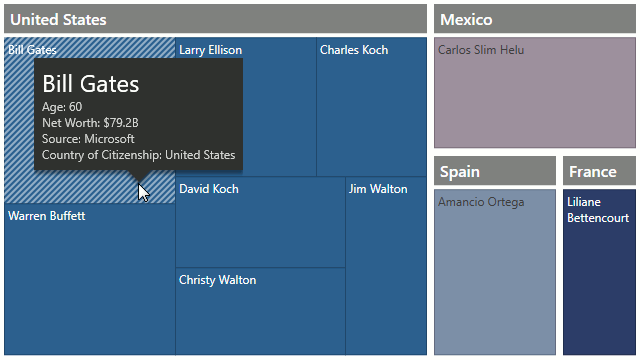This screenshot has height=360, width=640.
Task: Click the Carlos Slim Helu tile
Action: 535,93
